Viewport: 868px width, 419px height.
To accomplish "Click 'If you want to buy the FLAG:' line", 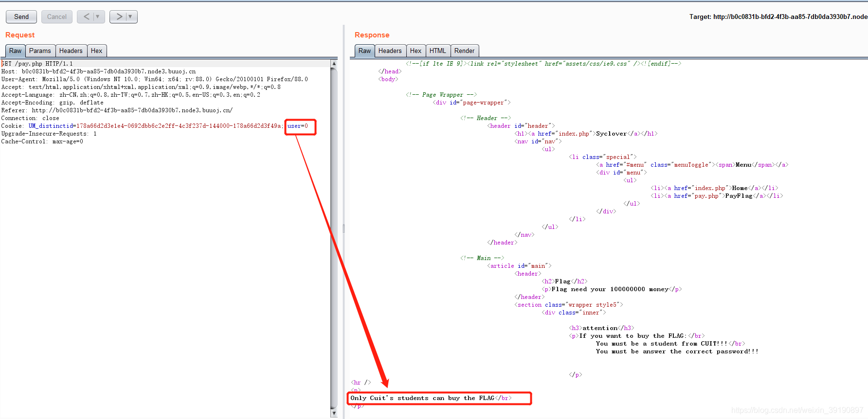I will coord(637,336).
